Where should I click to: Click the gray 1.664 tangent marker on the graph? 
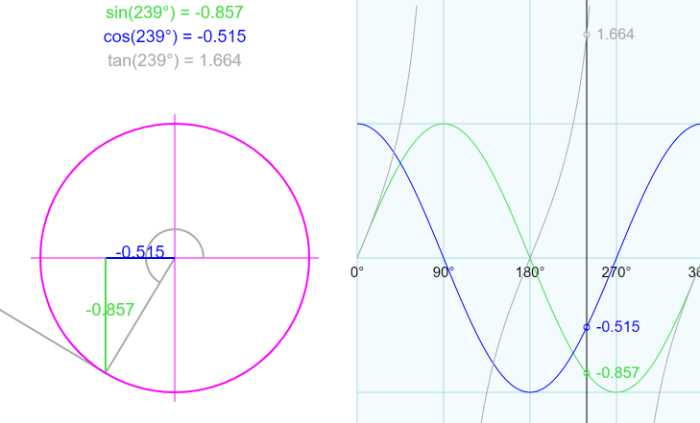587,34
